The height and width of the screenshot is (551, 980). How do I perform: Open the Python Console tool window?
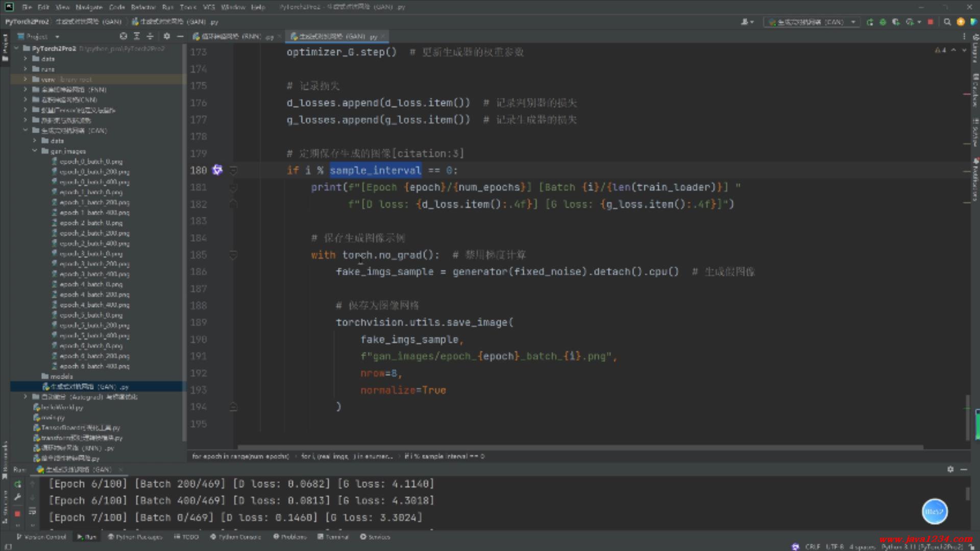235,537
